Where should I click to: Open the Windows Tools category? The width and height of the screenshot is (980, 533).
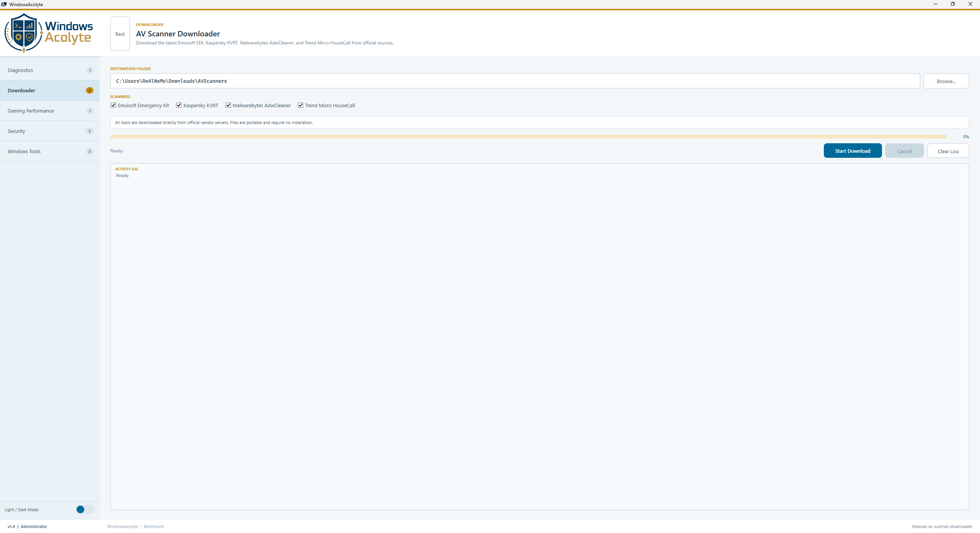click(x=50, y=151)
